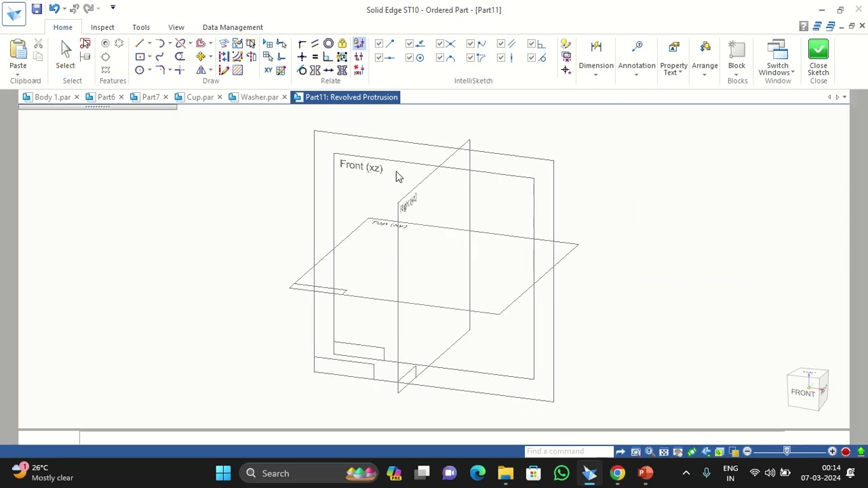Expand the Line tool dropdown arrow
Viewport: 868px width, 488px height.
[149, 43]
